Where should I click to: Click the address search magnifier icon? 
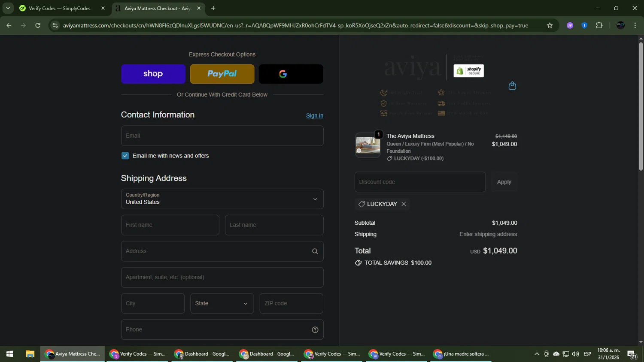click(x=315, y=251)
